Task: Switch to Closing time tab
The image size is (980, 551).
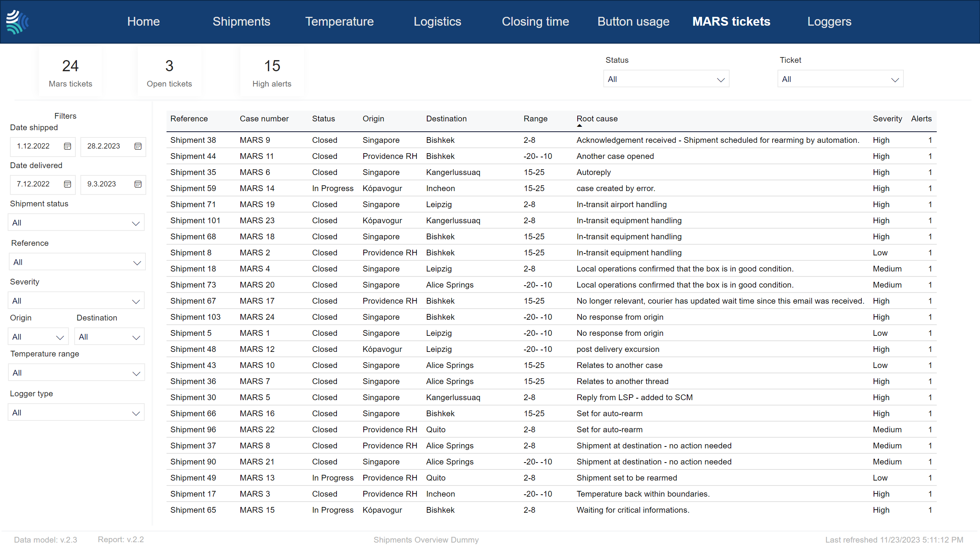Action: (x=536, y=21)
